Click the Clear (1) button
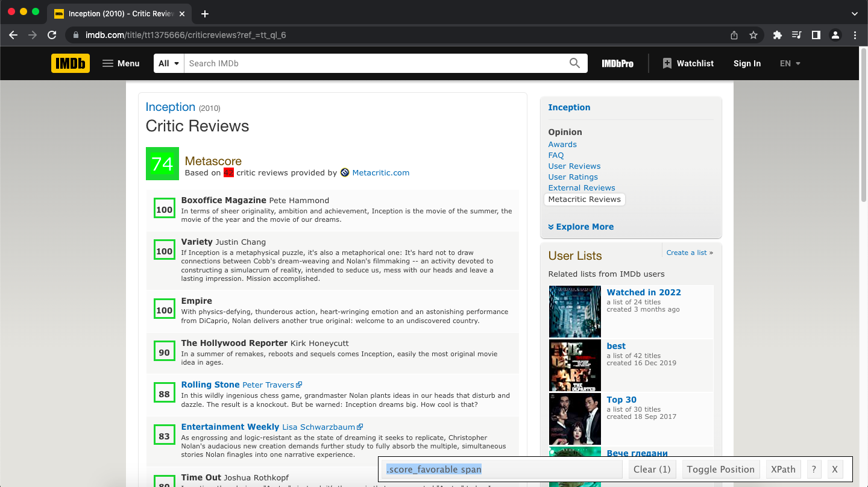Viewport: 868px width, 487px height. click(x=652, y=470)
